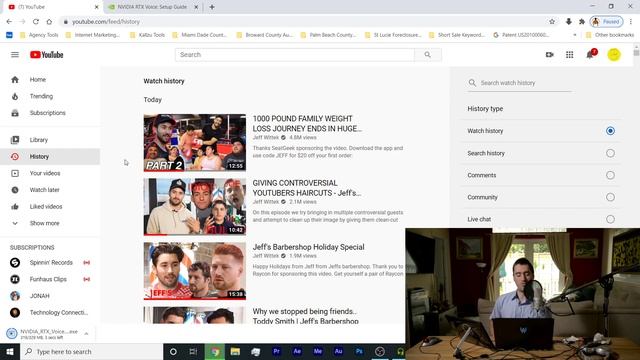Open the Short Sale Keyword bookmark folder
Viewport: 640px width, 360px height.
point(457,35)
